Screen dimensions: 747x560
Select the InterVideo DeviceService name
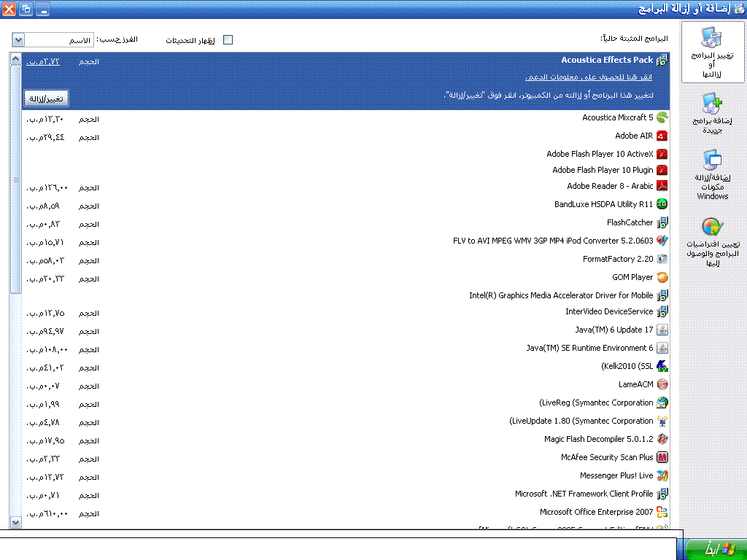[609, 311]
